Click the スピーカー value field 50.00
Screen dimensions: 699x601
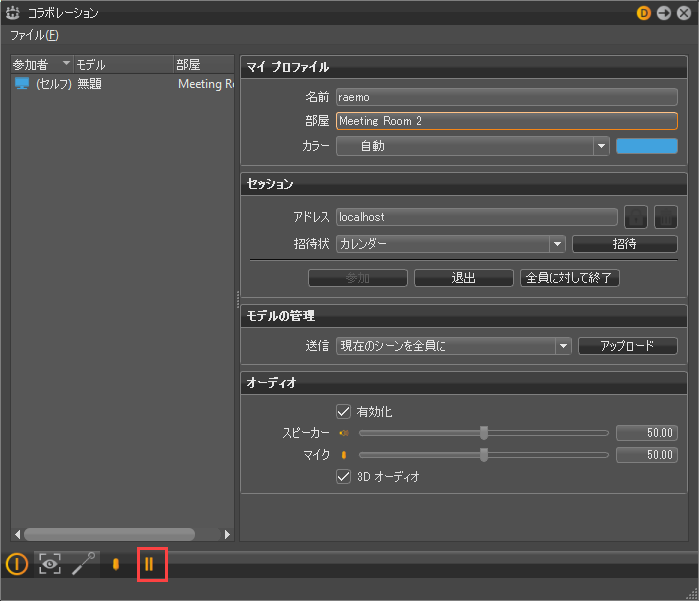coord(646,433)
